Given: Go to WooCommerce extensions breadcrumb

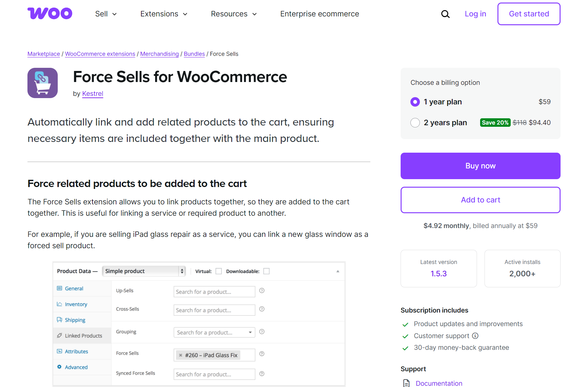Looking at the screenshot, I should (x=100, y=54).
